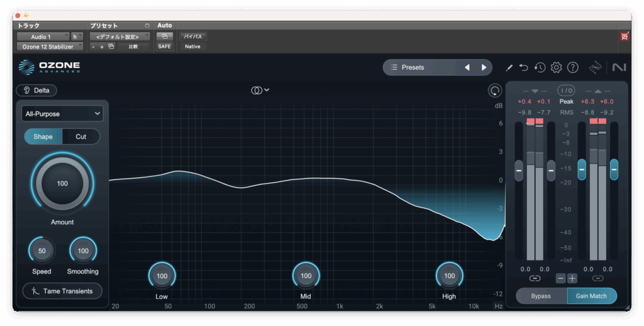Expand the All-Purpose mode dropdown
Viewport: 644px width, 326px height.
(x=62, y=113)
